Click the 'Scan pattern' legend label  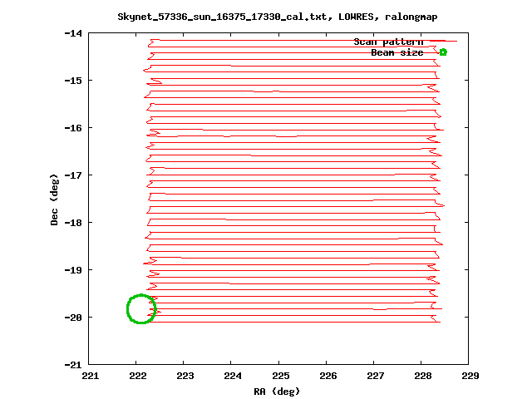388,42
